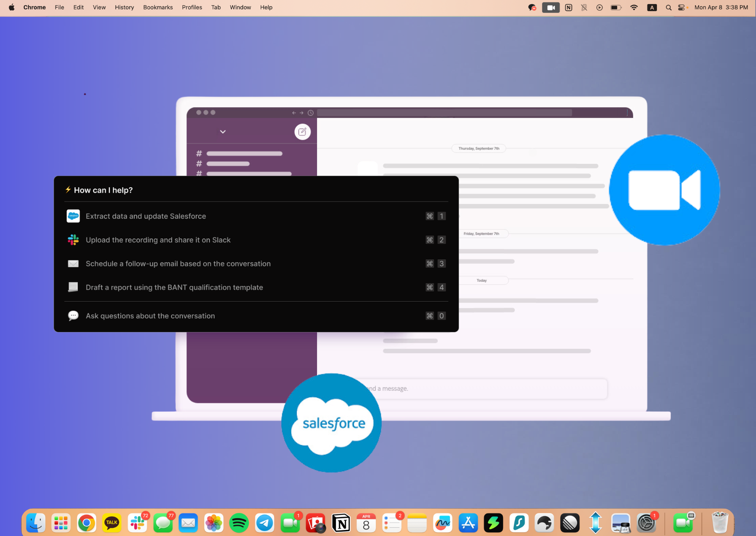The image size is (756, 536).
Task: Click the speech bubble icon for questions
Action: [73, 316]
